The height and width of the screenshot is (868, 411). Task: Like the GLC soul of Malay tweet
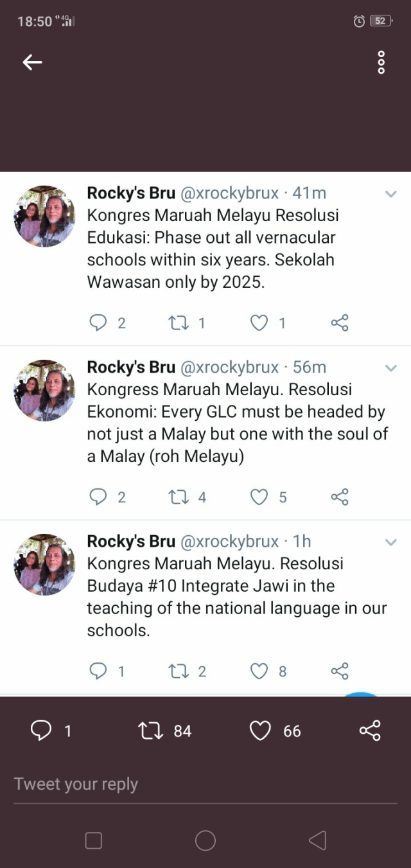coord(259,497)
